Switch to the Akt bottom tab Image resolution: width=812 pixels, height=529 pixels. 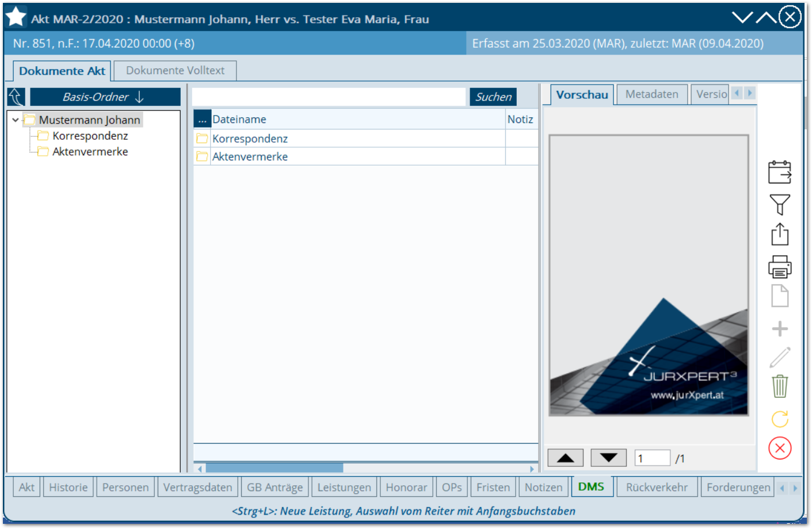pos(26,487)
